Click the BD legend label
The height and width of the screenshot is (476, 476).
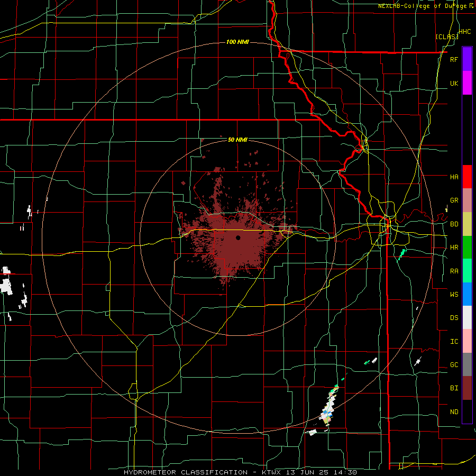(454, 224)
